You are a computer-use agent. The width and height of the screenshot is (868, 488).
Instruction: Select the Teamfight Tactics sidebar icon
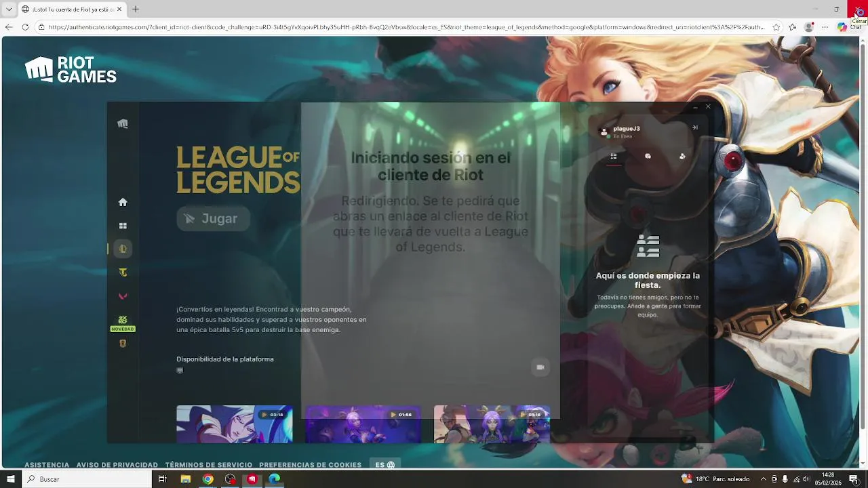[123, 272]
